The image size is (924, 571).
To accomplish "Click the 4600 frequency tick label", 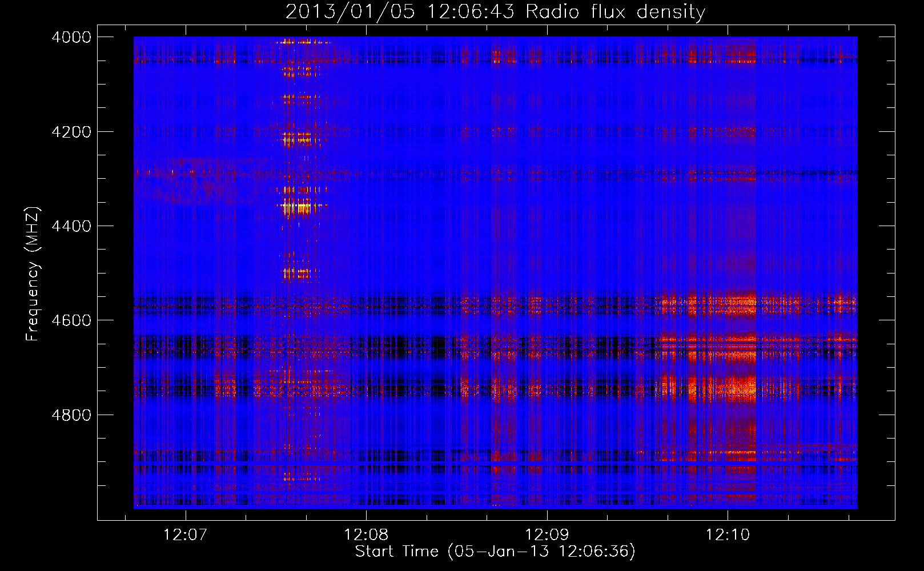I will tap(71, 320).
